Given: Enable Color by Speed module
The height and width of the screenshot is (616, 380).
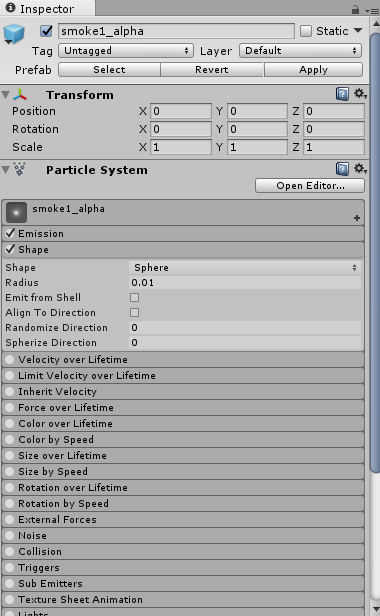Looking at the screenshot, I should click(x=9, y=440).
